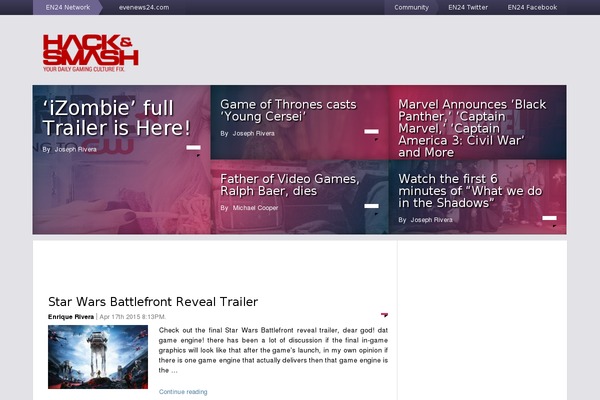Screen dimensions: 600x400
Task: Open the EN24 Network tab
Action: coord(68,7)
